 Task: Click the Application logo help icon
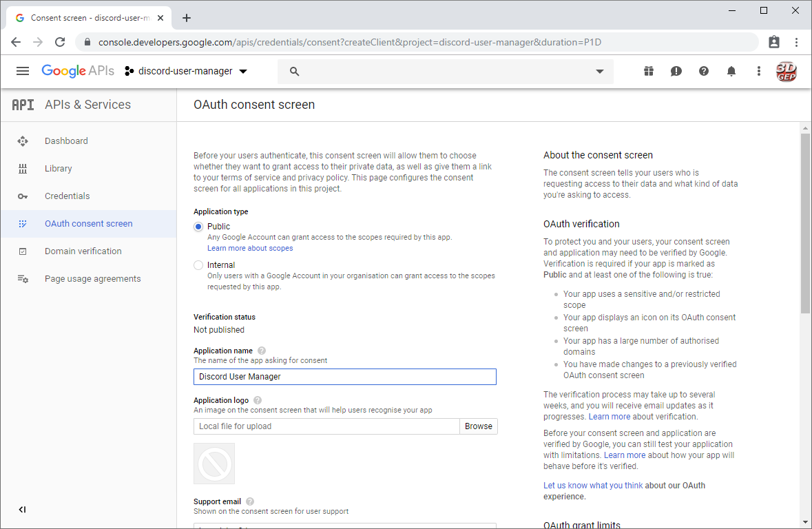coord(258,400)
